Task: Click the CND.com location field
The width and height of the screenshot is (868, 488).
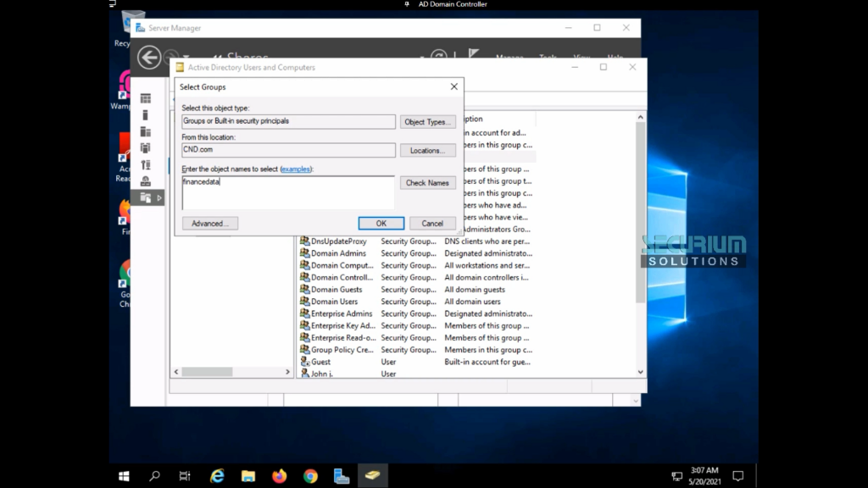Action: pos(288,150)
